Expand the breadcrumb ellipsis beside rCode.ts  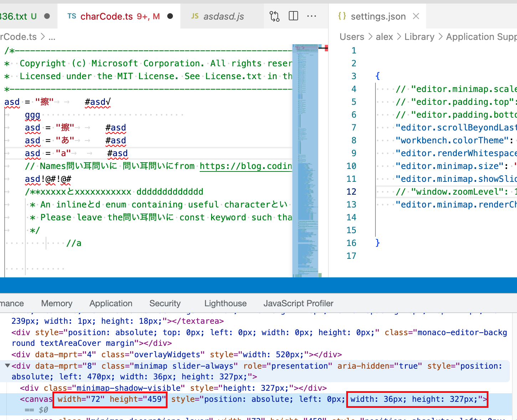tap(52, 37)
